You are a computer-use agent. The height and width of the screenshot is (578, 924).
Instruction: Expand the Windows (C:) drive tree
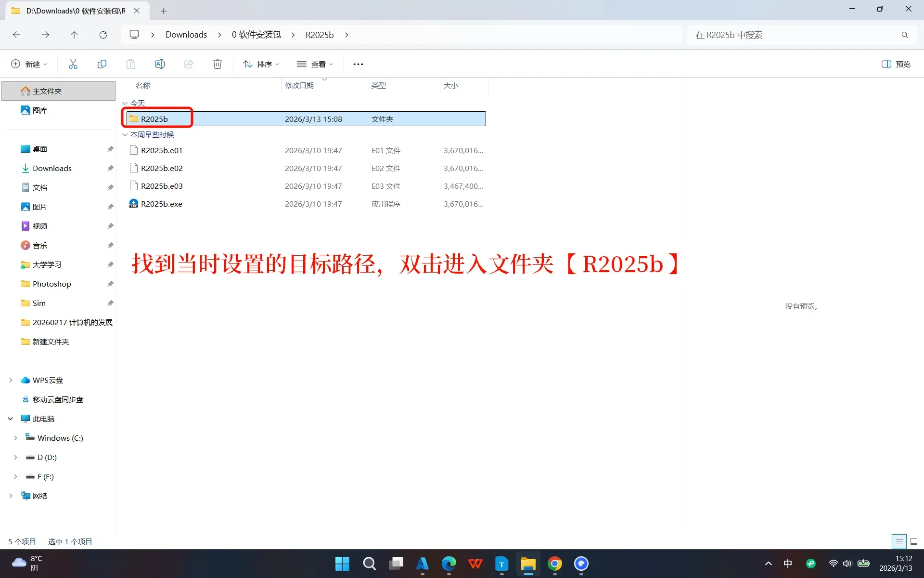[x=15, y=438]
